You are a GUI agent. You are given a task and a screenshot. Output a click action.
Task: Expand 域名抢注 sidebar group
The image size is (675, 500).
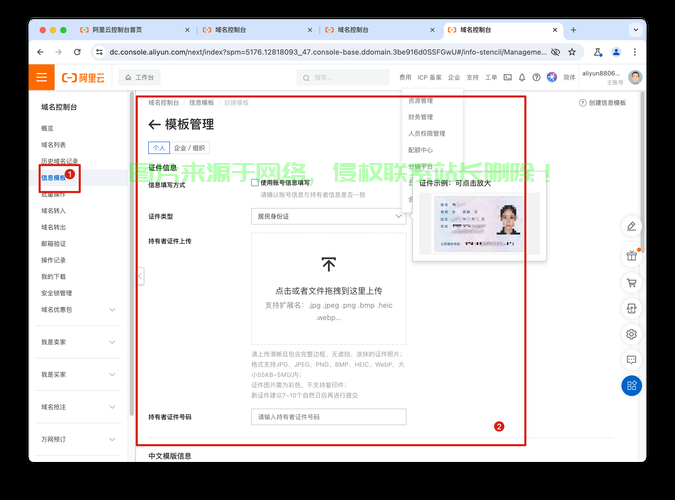click(78, 407)
